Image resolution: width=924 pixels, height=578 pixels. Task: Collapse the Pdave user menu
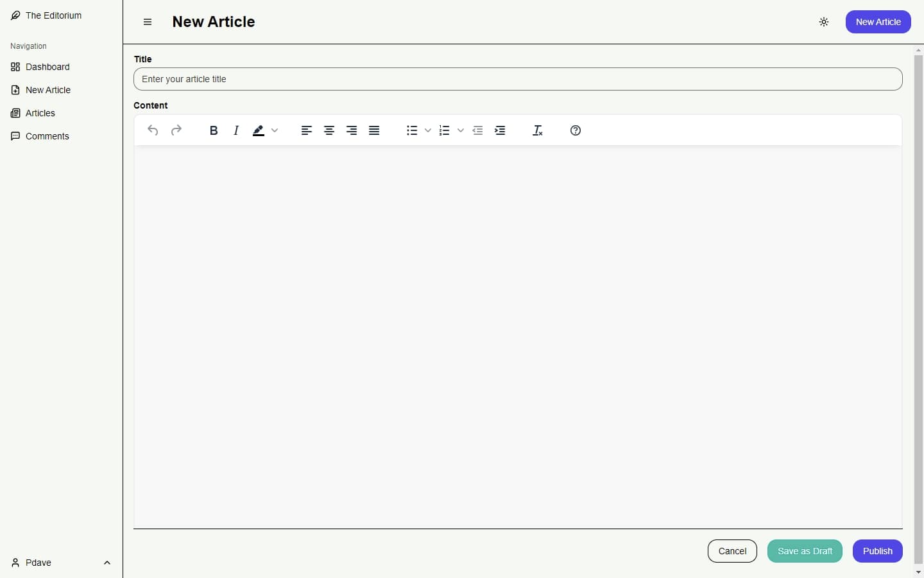[107, 563]
